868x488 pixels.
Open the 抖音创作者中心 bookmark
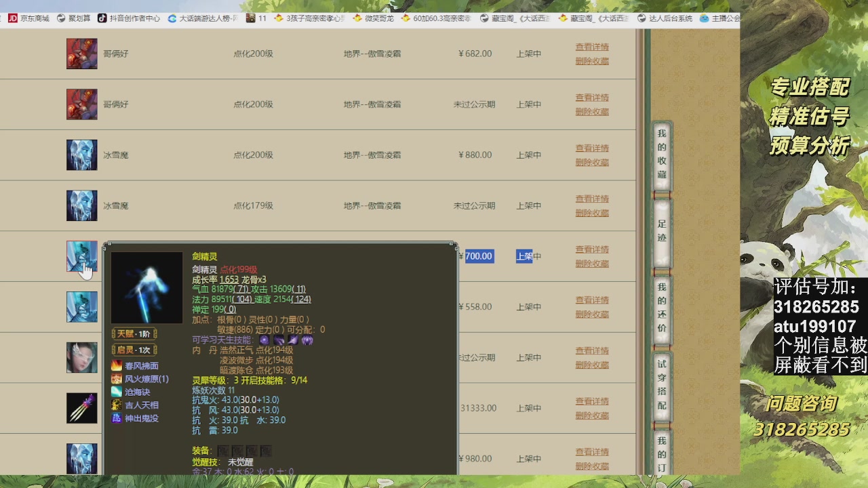(129, 18)
